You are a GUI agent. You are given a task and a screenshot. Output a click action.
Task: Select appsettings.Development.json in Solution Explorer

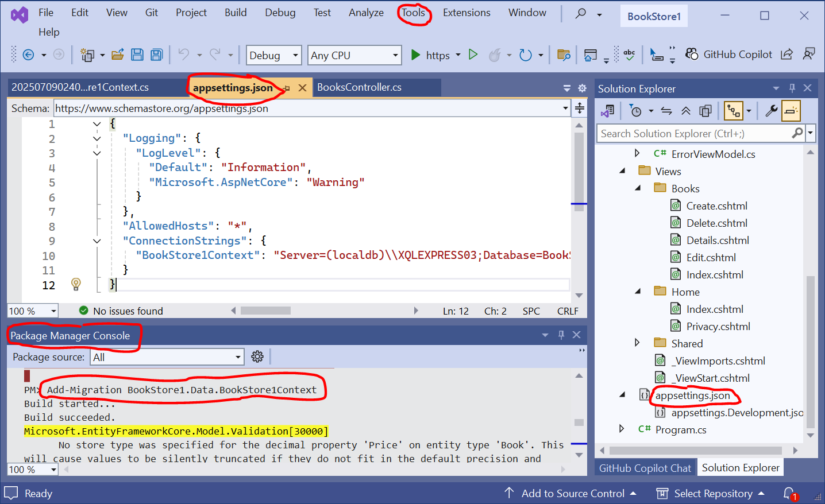[x=738, y=412]
